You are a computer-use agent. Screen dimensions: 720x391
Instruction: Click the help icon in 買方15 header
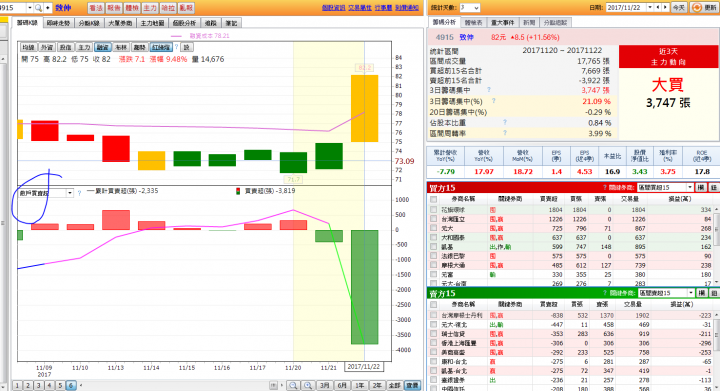pyautogui.click(x=605, y=187)
